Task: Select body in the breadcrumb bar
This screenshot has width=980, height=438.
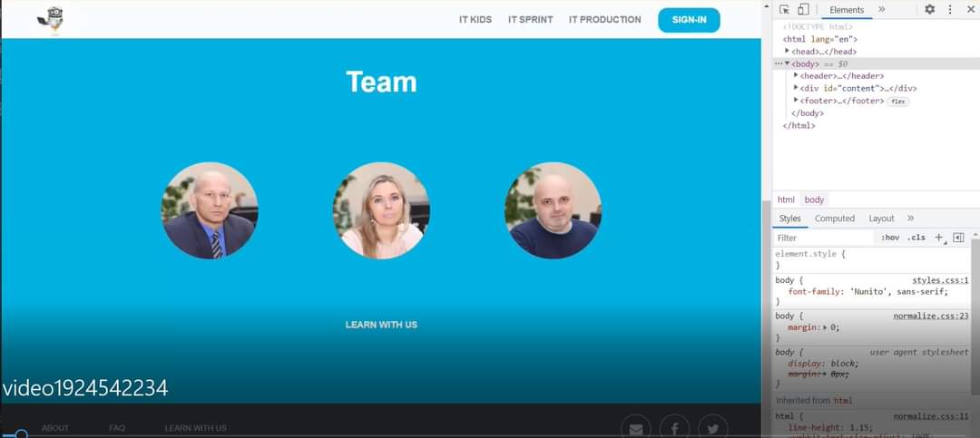Action: pyautogui.click(x=814, y=200)
